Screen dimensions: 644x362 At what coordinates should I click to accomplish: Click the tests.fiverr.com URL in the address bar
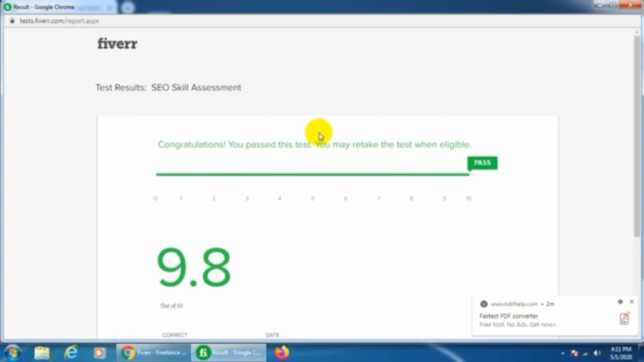click(59, 21)
